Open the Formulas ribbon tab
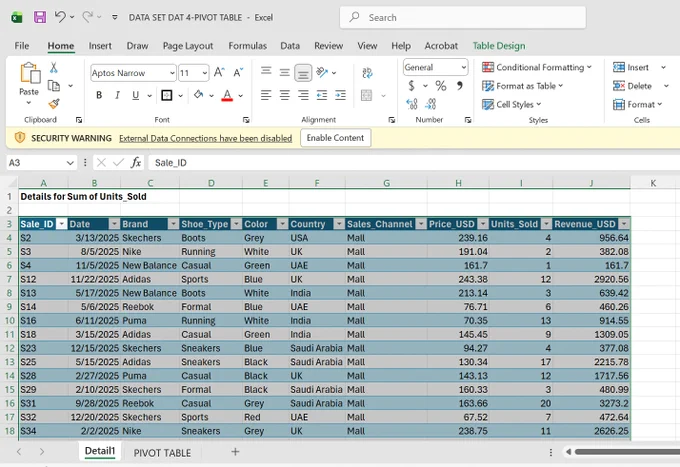Viewport: 680px width, 467px height. pos(248,46)
